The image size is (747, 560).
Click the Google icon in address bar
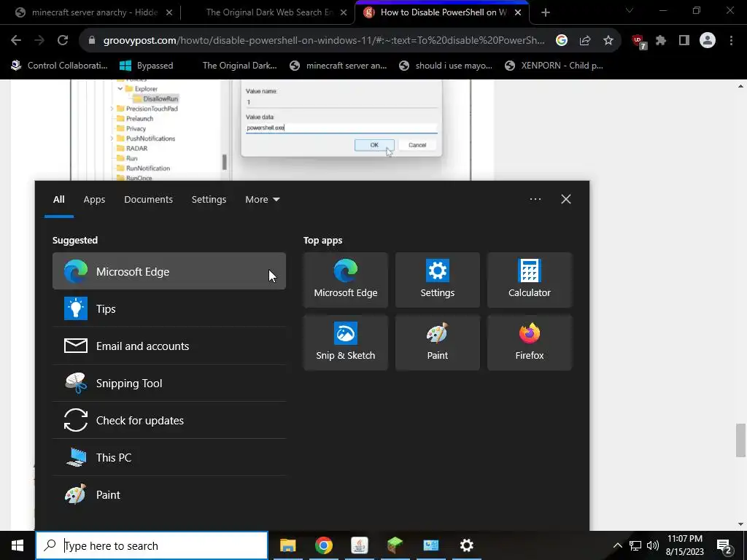coord(562,41)
